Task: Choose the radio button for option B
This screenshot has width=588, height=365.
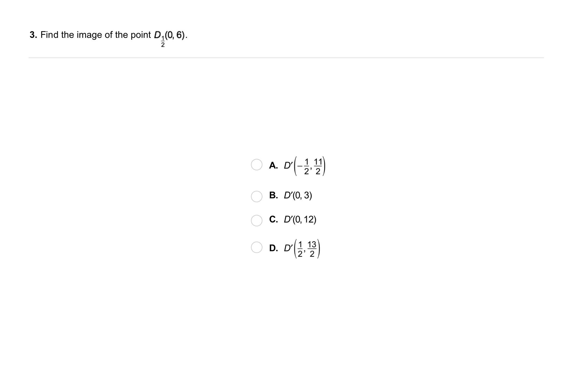Action: pyautogui.click(x=256, y=196)
